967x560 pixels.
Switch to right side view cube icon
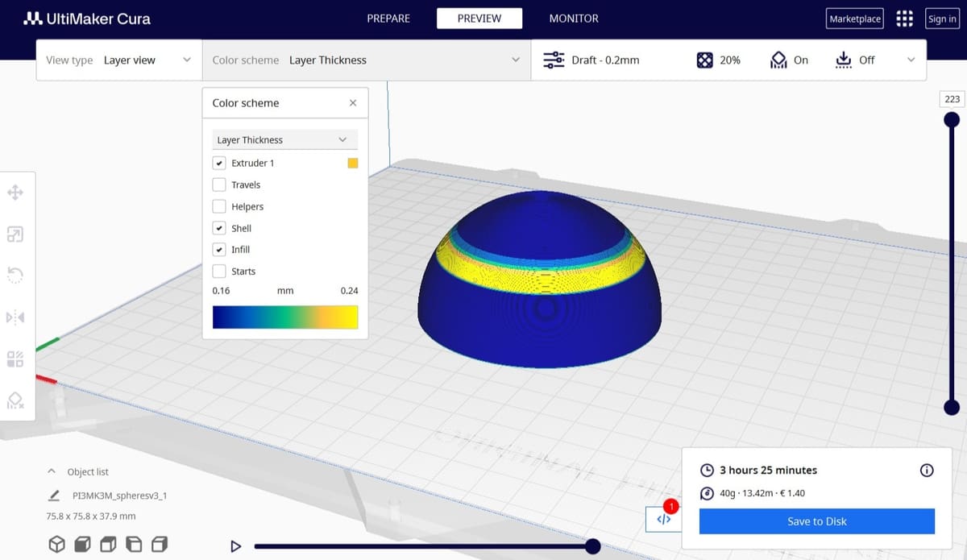click(x=160, y=545)
